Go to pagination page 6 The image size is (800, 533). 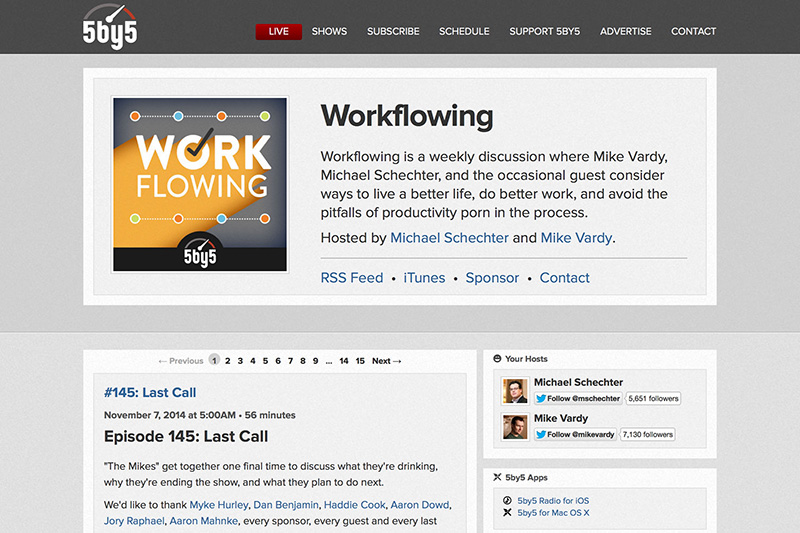[x=278, y=361]
